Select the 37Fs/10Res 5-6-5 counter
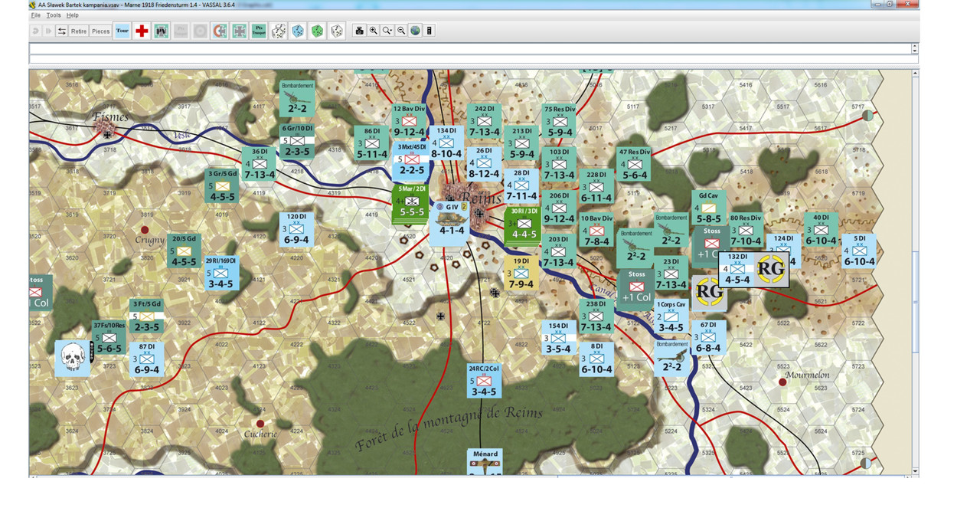 [x=109, y=338]
